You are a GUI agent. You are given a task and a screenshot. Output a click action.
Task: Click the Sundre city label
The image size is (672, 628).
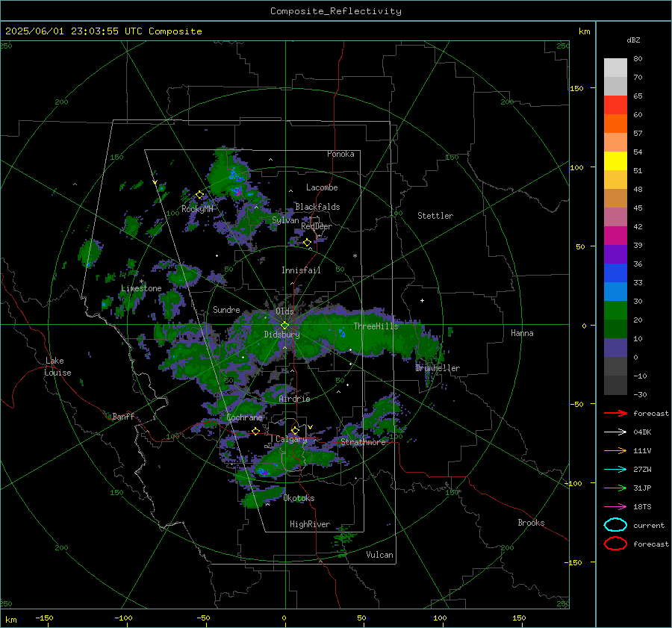226,309
